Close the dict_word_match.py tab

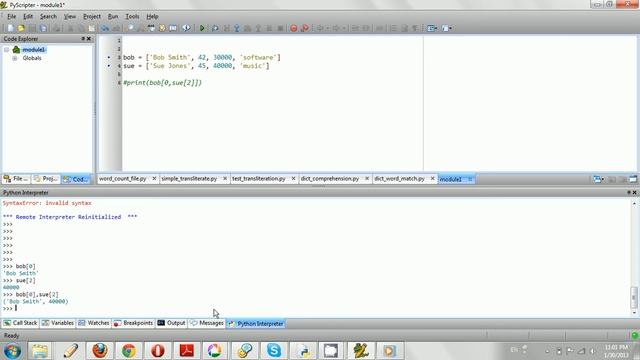433,179
